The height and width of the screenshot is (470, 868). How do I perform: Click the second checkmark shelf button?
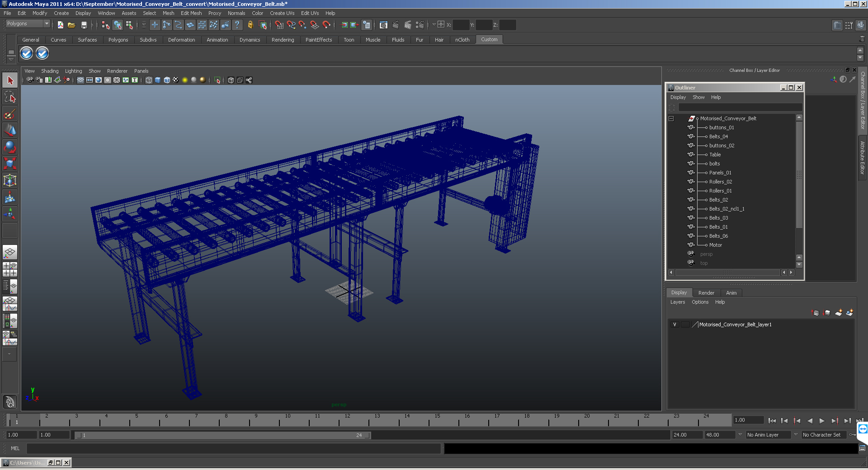(x=42, y=53)
